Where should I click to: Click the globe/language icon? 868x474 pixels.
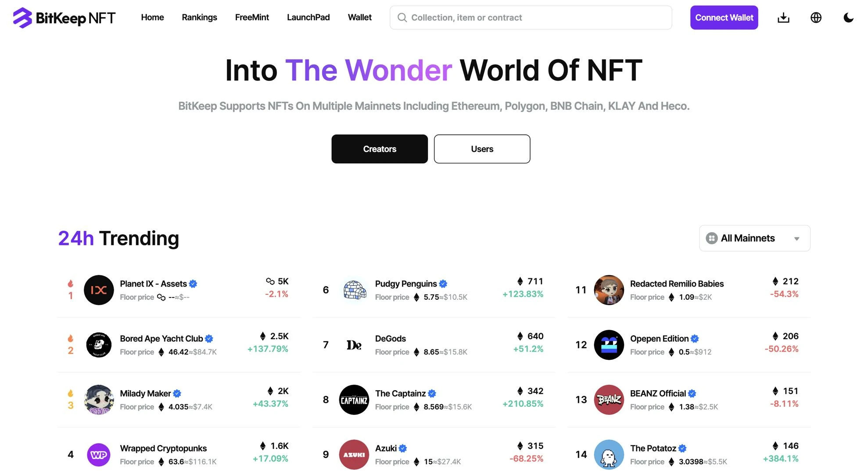pyautogui.click(x=815, y=17)
